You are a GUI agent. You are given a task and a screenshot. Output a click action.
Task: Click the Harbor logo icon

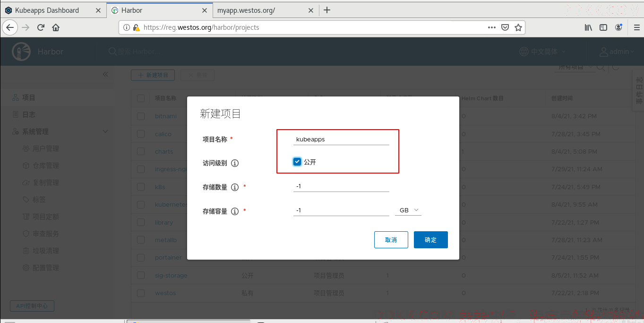pyautogui.click(x=21, y=52)
